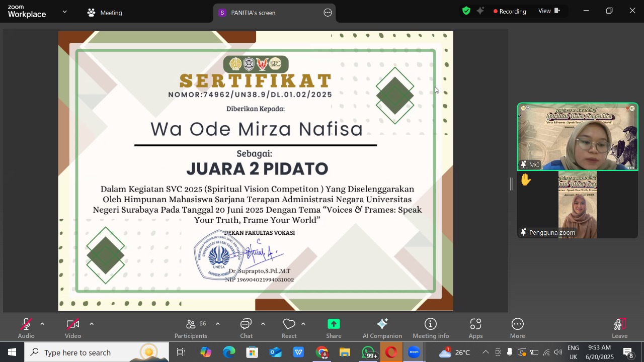Select the MC video thumbnail
Screen dimensions: 644x362
[x=578, y=137]
